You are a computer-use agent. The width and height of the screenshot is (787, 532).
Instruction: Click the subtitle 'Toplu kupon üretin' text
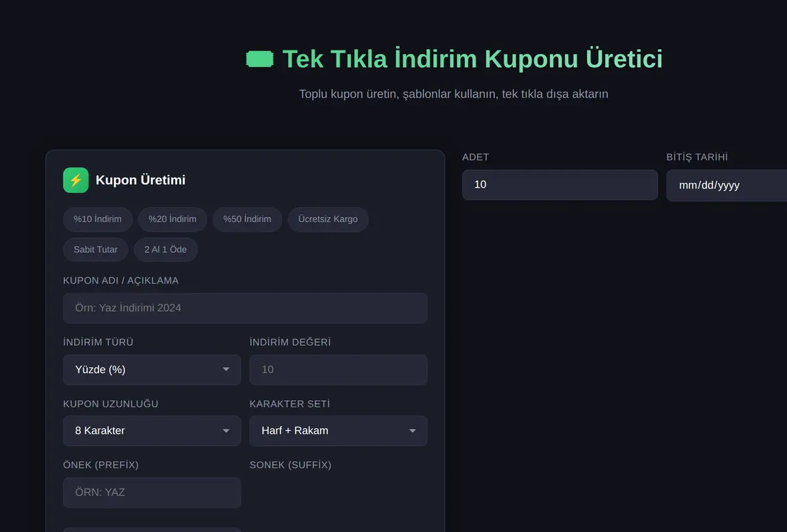[x=454, y=94]
